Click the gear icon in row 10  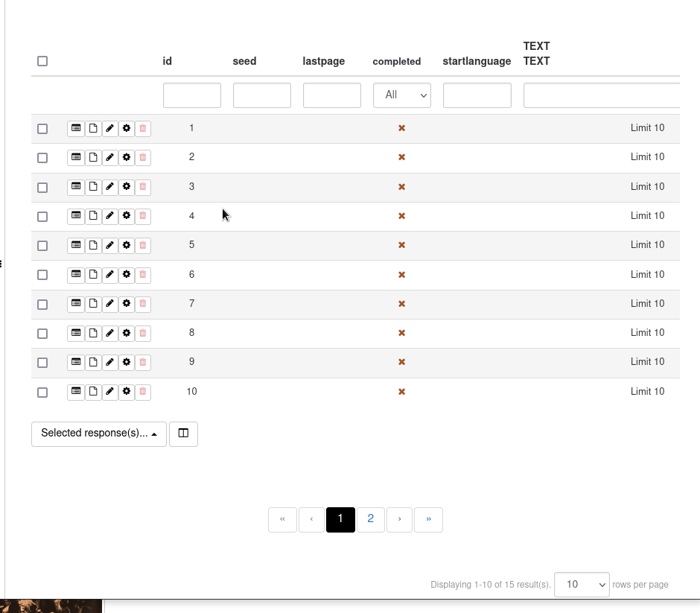[x=127, y=392]
